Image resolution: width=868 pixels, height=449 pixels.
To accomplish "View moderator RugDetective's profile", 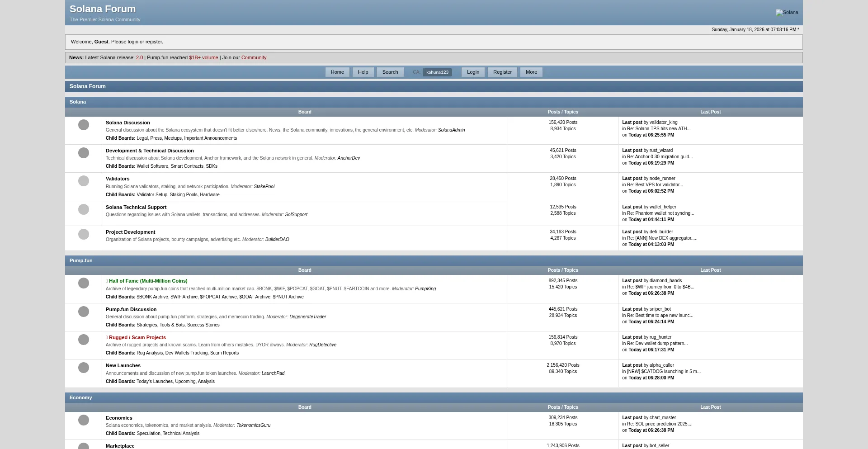I will pyautogui.click(x=323, y=345).
